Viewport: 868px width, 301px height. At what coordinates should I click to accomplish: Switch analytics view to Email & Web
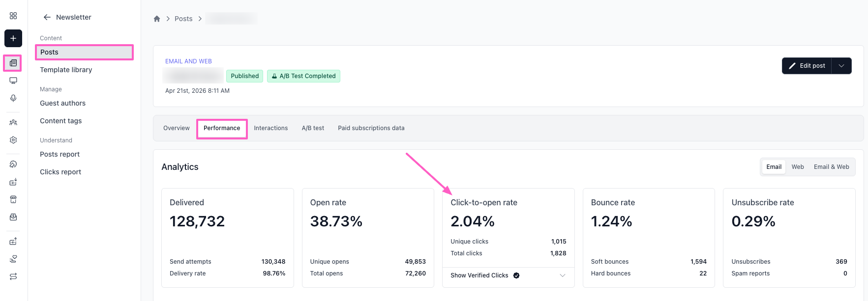coord(831,167)
